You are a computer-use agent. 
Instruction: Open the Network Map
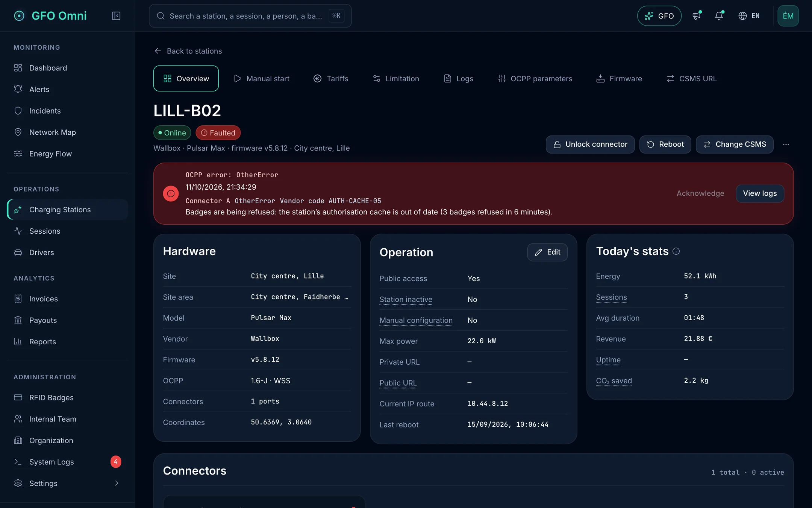pyautogui.click(x=68, y=132)
